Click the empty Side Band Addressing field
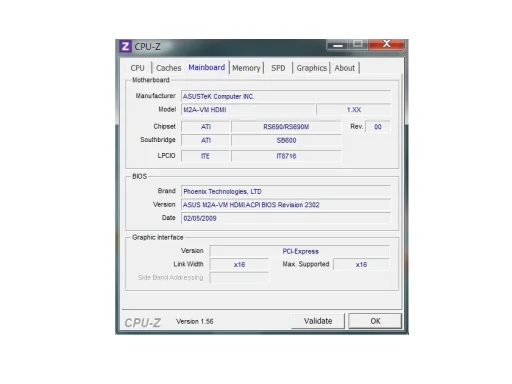This screenshot has width=512, height=384. coord(239,278)
